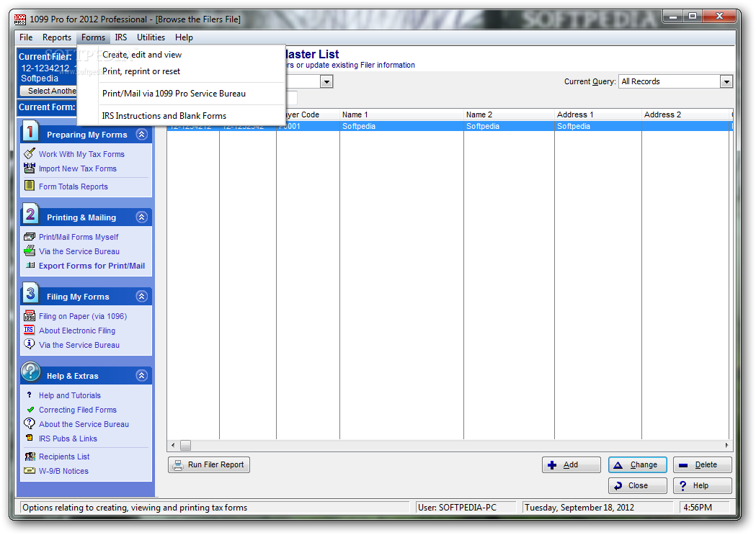Click the IRS icon beside About Electronic Filing
The width and height of the screenshot is (756, 535).
(29, 330)
